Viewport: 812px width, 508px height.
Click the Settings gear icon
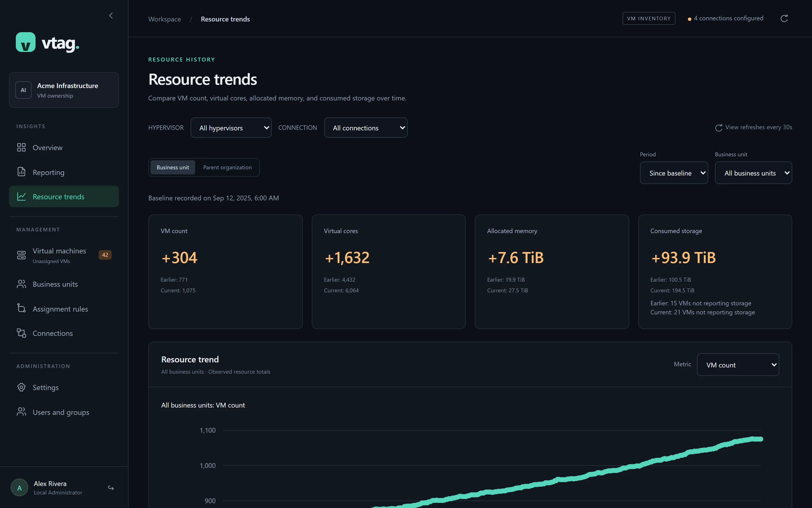21,387
